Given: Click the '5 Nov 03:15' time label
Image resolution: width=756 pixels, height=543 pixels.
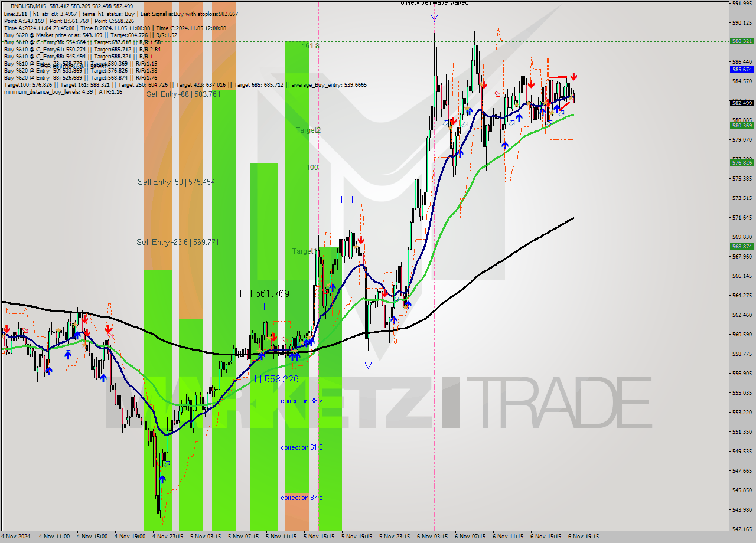Looking at the screenshot, I should (206, 537).
